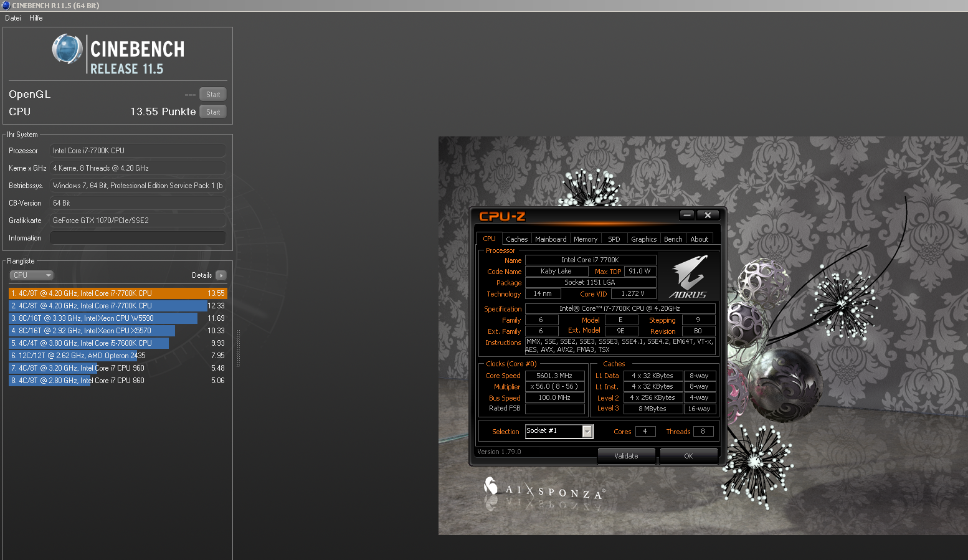Image resolution: width=968 pixels, height=560 pixels.
Task: Select Xeon X5570 ranking row
Action: click(x=118, y=331)
